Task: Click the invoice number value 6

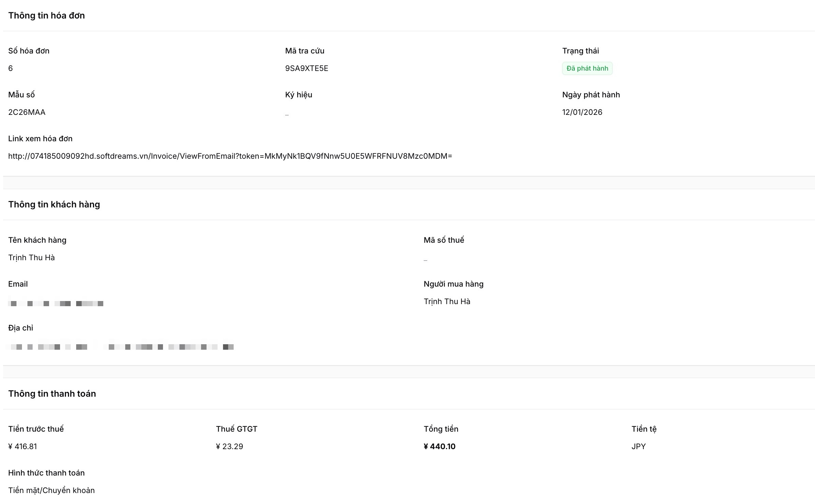Action: [x=11, y=69]
